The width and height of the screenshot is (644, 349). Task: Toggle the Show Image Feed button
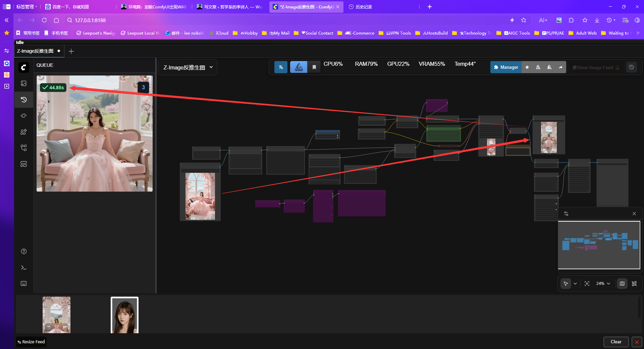coord(595,67)
